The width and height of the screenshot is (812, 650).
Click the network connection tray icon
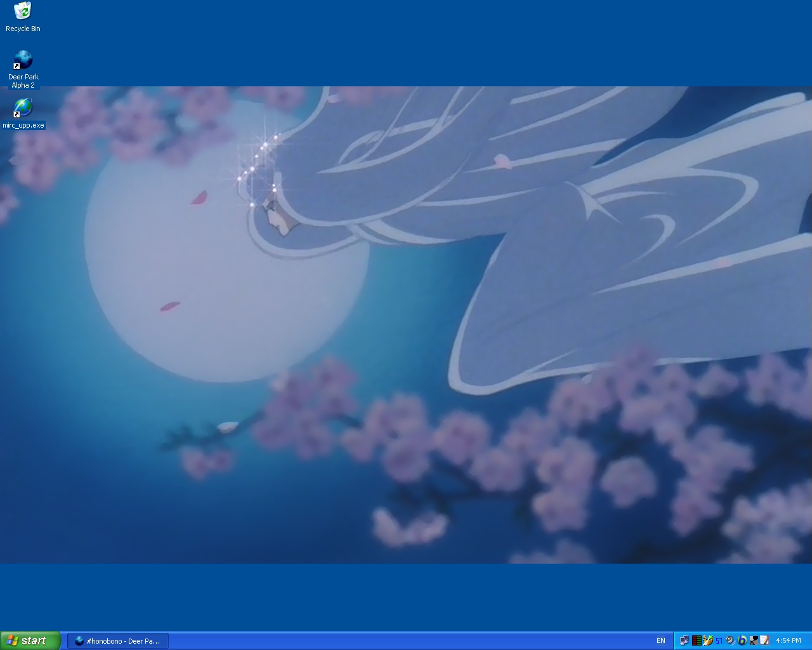point(684,640)
